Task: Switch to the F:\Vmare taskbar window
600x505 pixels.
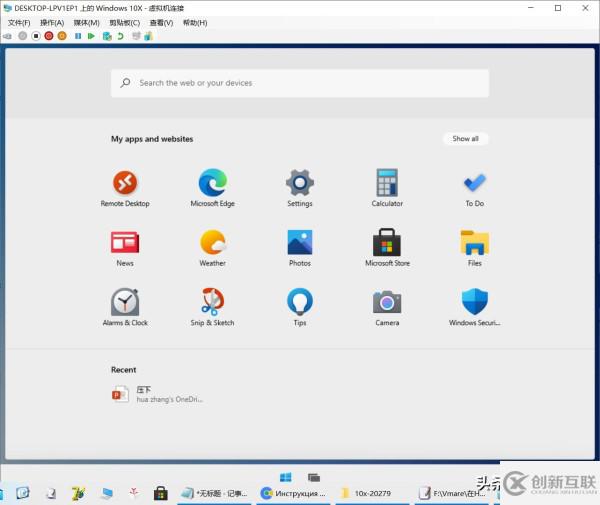Action: click(x=452, y=494)
